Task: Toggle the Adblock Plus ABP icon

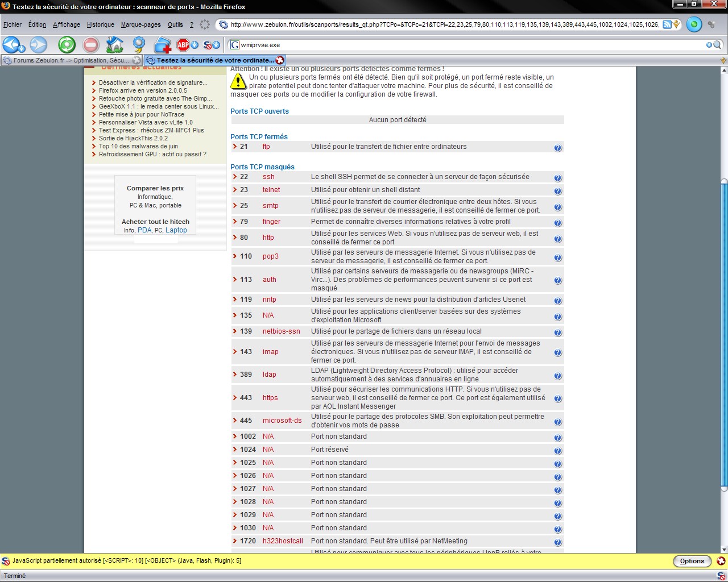Action: (x=183, y=45)
